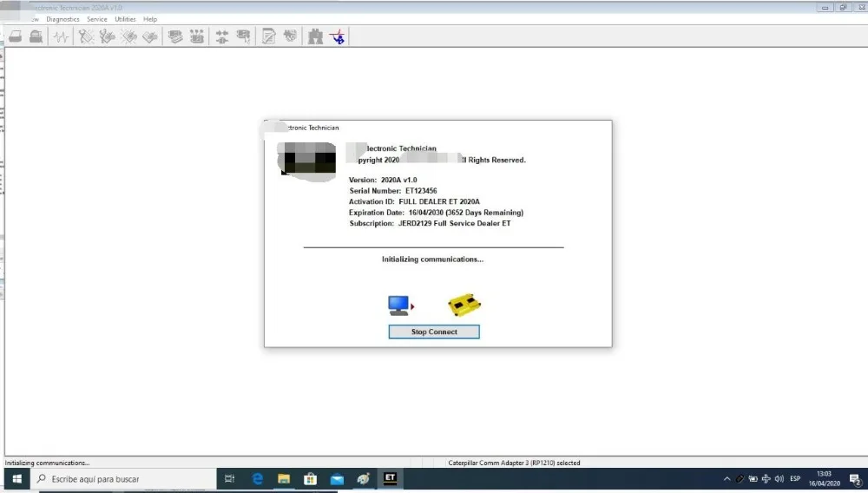
Task: Click the 'Expiration Date: 16/04/2030' line
Action: click(x=437, y=213)
